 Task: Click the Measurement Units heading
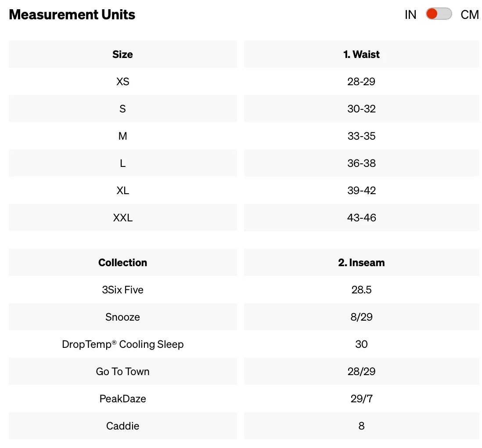72,14
